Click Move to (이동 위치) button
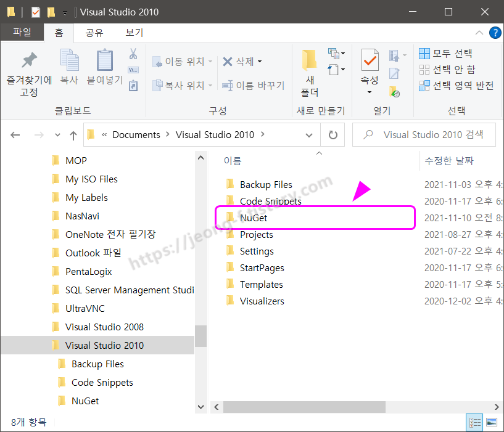The width and height of the screenshot is (504, 432). (182, 62)
